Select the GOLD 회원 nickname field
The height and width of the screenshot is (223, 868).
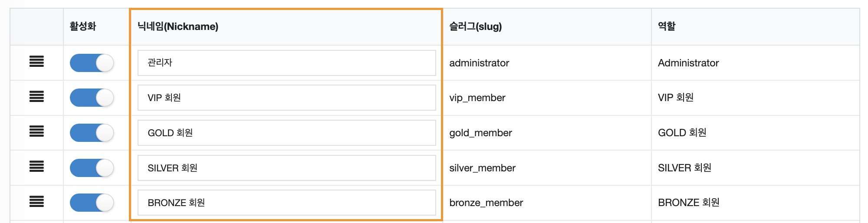[286, 133]
